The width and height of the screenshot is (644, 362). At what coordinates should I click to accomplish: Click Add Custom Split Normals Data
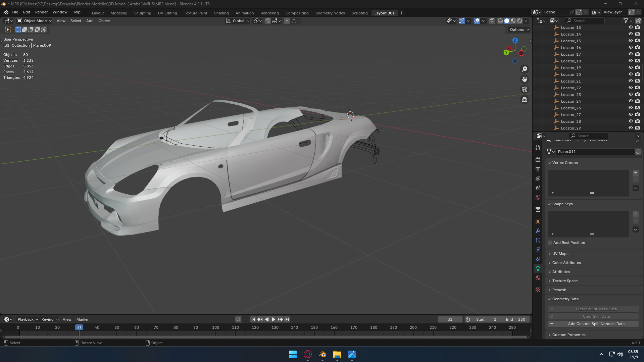click(593, 324)
